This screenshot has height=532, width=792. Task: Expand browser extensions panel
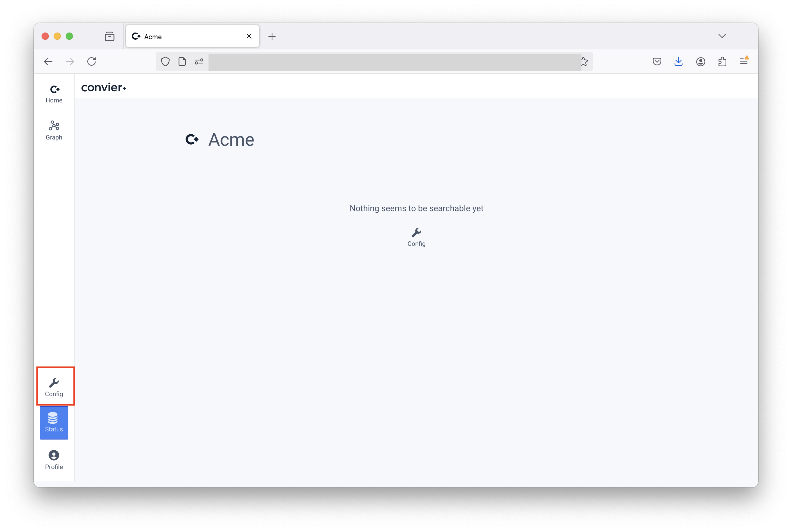click(x=723, y=61)
